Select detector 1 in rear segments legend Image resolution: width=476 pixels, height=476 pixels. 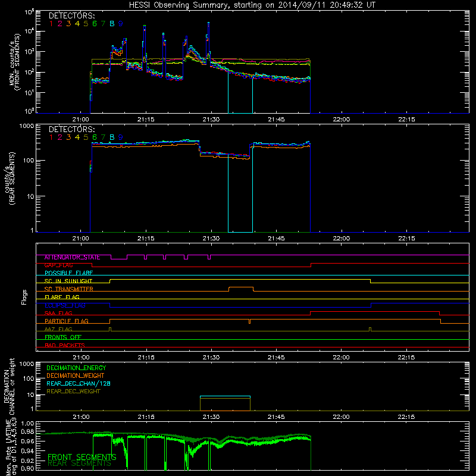coord(51,137)
